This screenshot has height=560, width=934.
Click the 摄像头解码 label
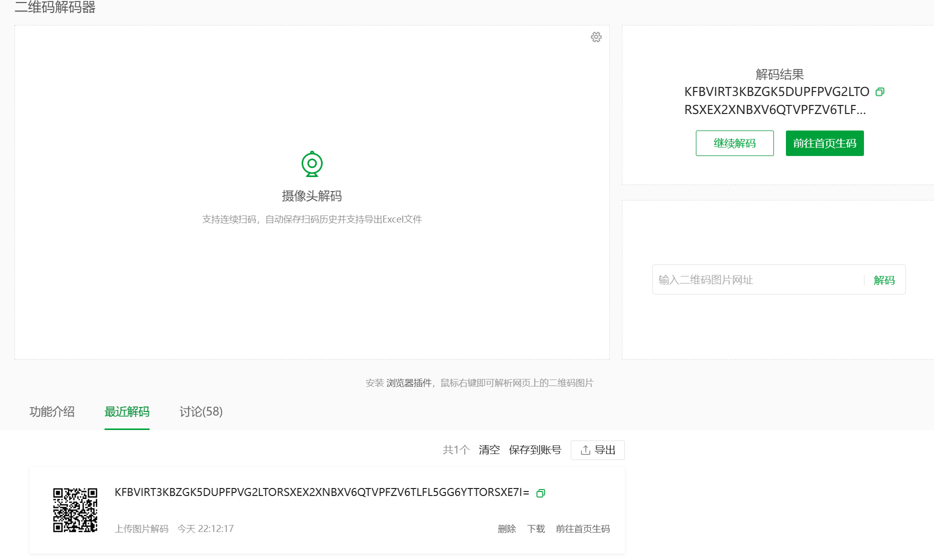click(312, 196)
